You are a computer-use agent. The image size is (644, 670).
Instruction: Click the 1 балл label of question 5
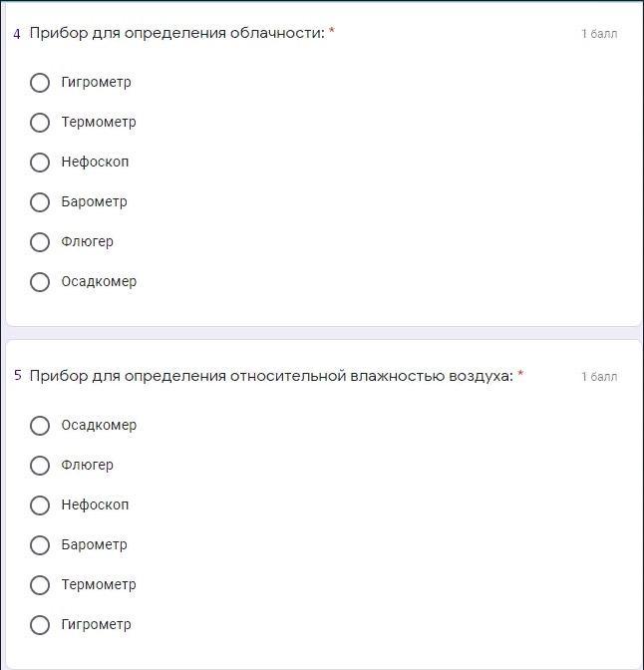(x=599, y=377)
